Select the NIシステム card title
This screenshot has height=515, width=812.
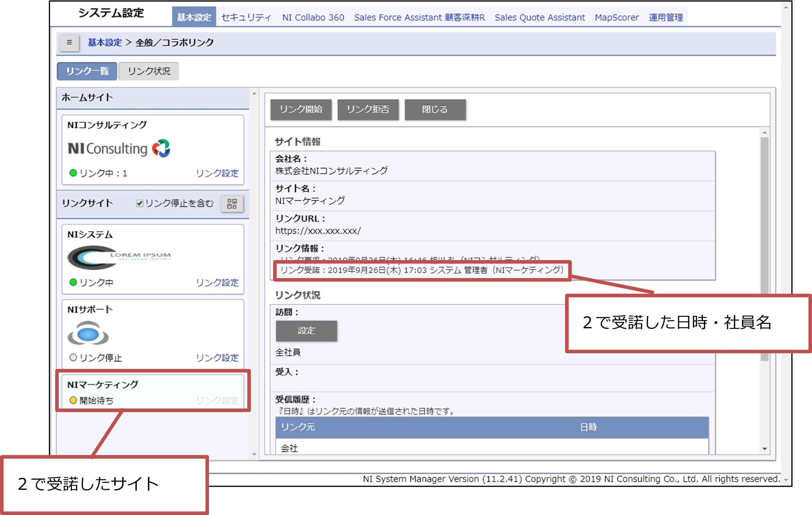[90, 235]
